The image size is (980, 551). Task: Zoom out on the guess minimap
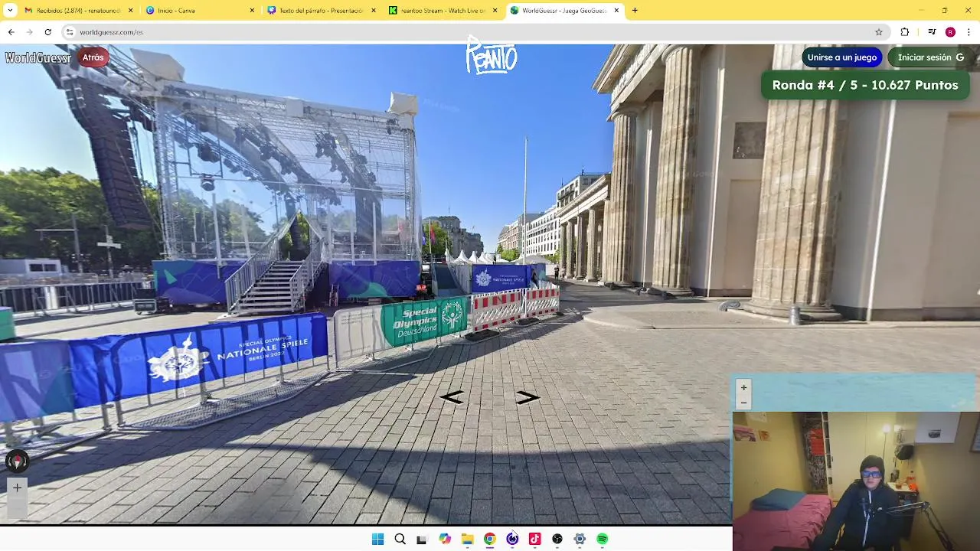tap(743, 403)
